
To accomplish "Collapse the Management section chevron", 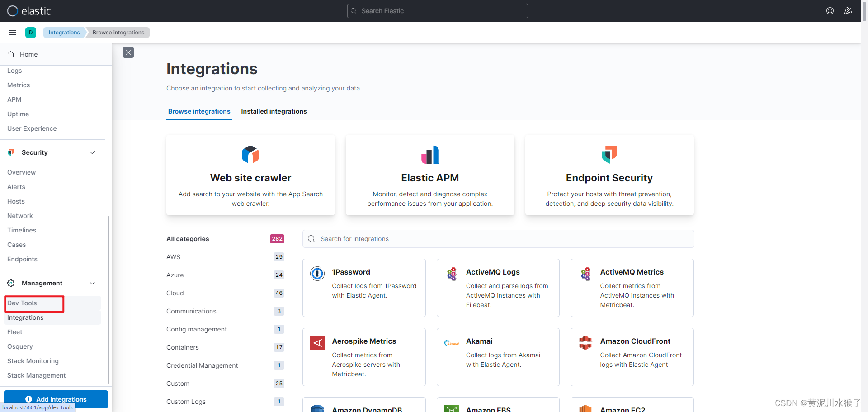I will [92, 283].
